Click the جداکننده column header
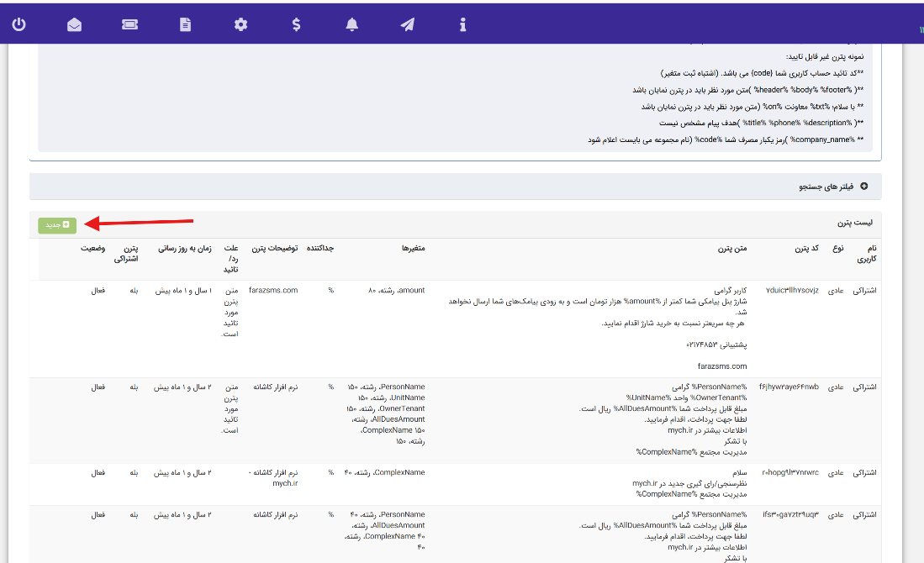Screen dimensions: 924x563 pyautogui.click(x=320, y=249)
